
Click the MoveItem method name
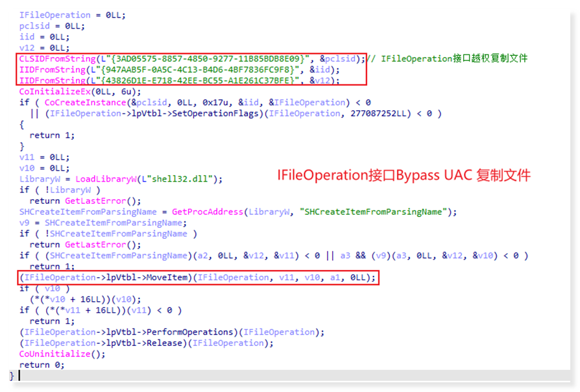click(x=168, y=277)
